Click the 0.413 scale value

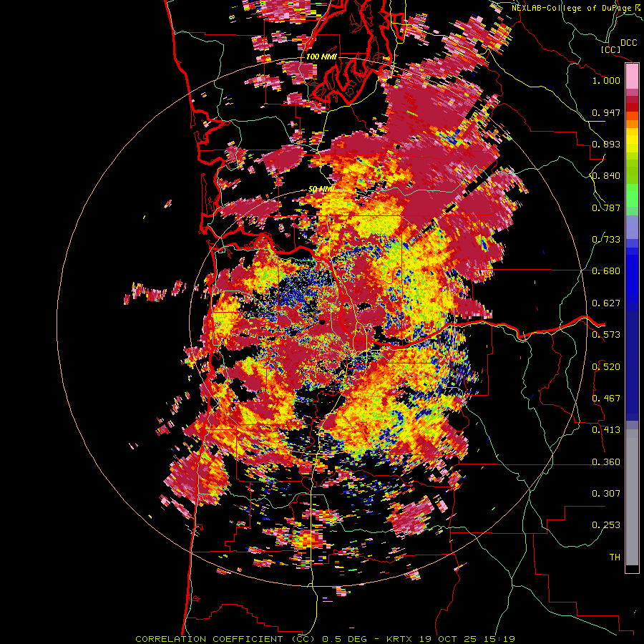click(x=606, y=430)
